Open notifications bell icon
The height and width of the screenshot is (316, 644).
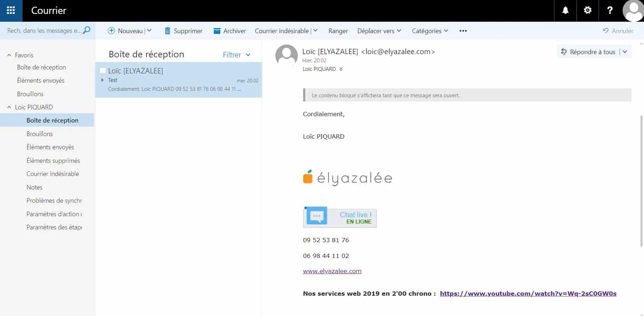click(565, 10)
